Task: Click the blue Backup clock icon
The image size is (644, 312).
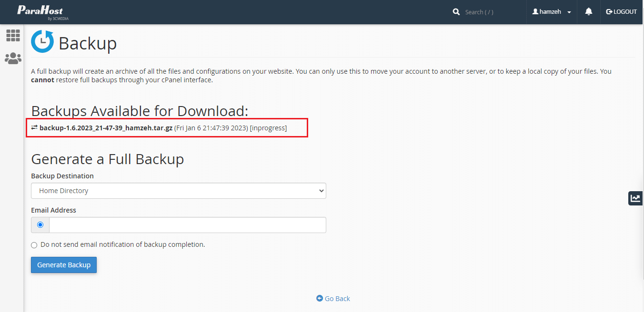Action: click(42, 41)
